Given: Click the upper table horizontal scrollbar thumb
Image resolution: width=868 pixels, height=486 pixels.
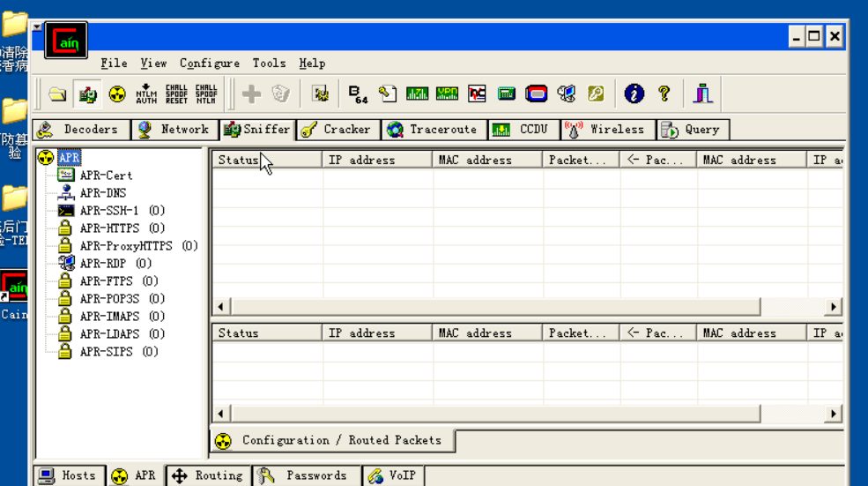Looking at the screenshot, I should 495,306.
